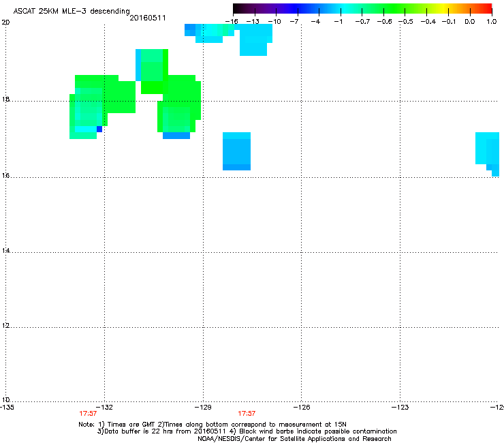Viewport: 504px width, 443px height.
Task: Click the date label '20160511'
Action: click(x=148, y=18)
